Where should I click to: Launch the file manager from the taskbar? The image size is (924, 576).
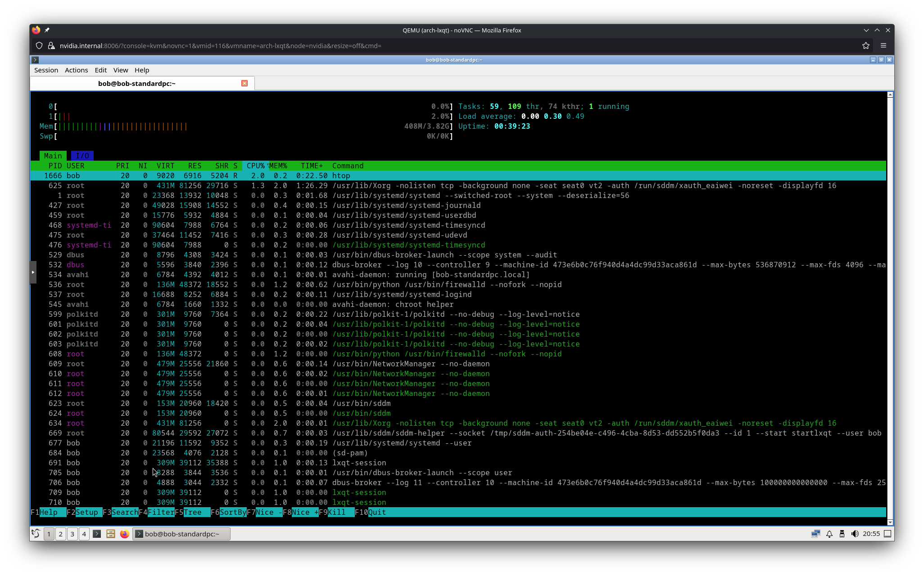click(111, 534)
